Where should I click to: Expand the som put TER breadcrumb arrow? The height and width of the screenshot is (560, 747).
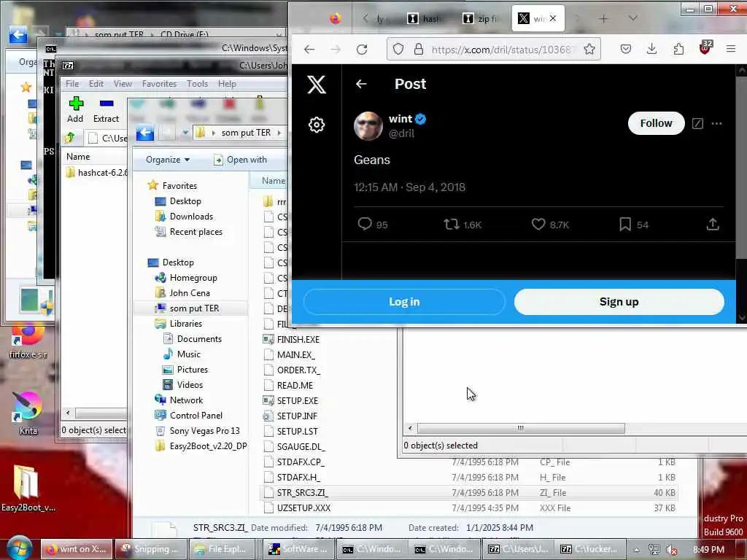[x=279, y=133]
